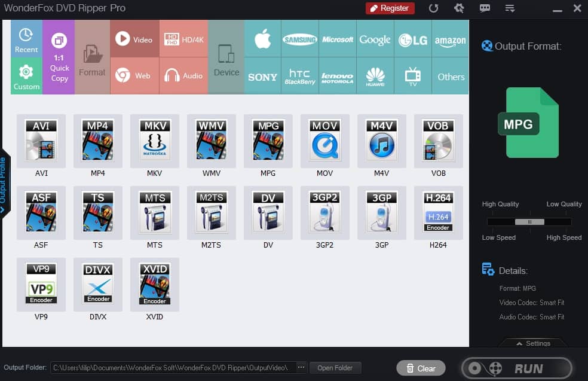
Task: Click the large MPG output format preview
Action: coord(528,123)
